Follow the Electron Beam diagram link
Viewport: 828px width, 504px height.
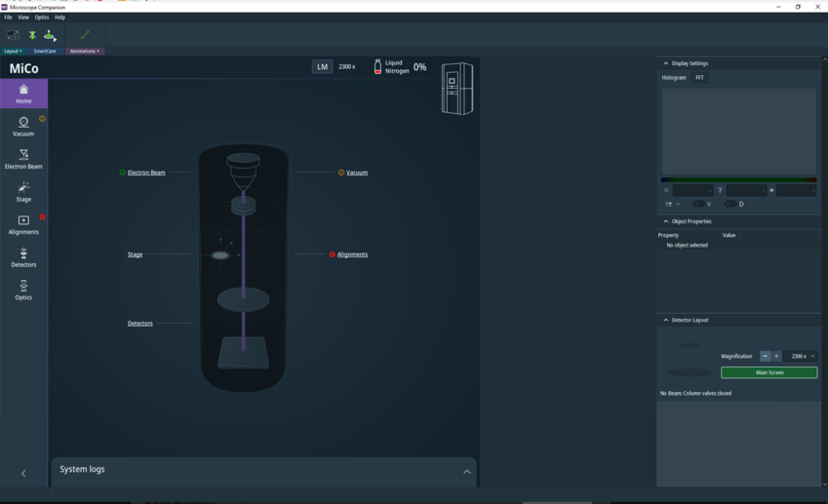tap(146, 173)
